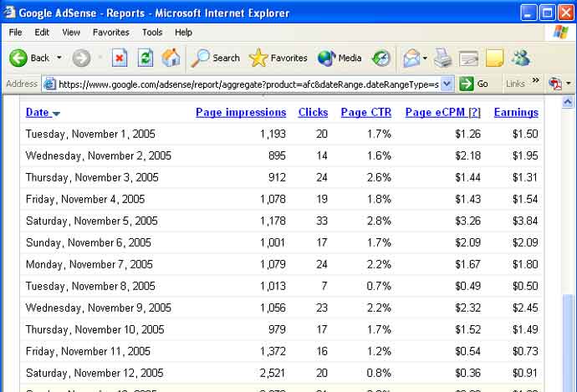Screen dimensions: 577x392
Task: Refresh the current page
Action: coord(146,58)
